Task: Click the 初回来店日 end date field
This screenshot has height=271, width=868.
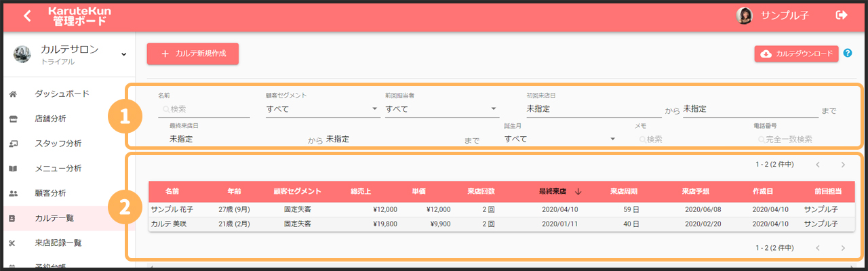Action: (751, 108)
